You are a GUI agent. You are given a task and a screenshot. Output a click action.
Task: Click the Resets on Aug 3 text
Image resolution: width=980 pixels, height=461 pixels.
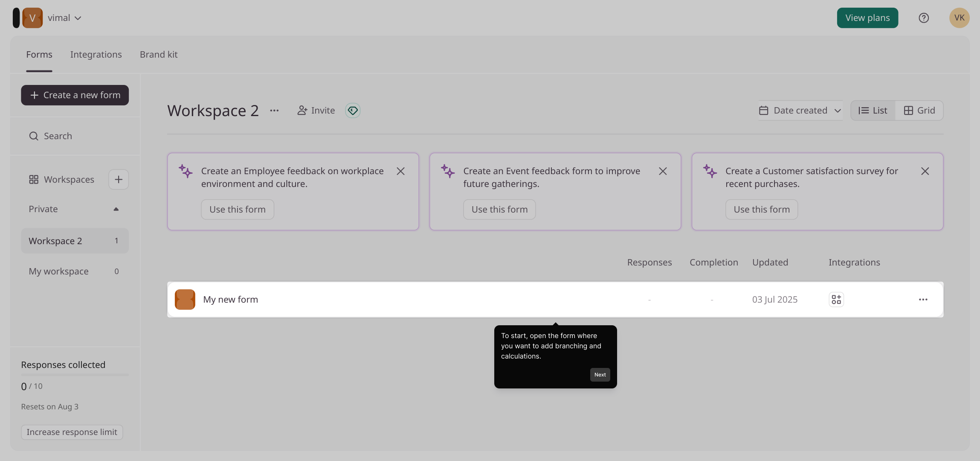[50, 407]
